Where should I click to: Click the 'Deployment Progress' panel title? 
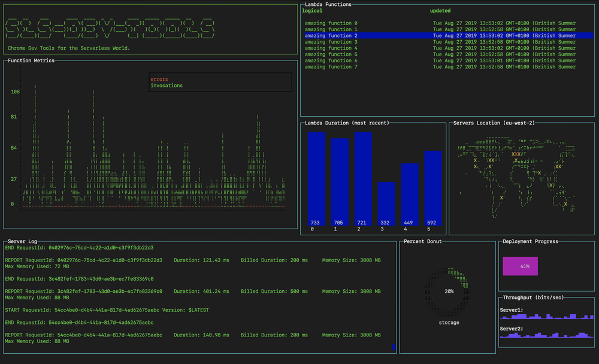pos(530,241)
